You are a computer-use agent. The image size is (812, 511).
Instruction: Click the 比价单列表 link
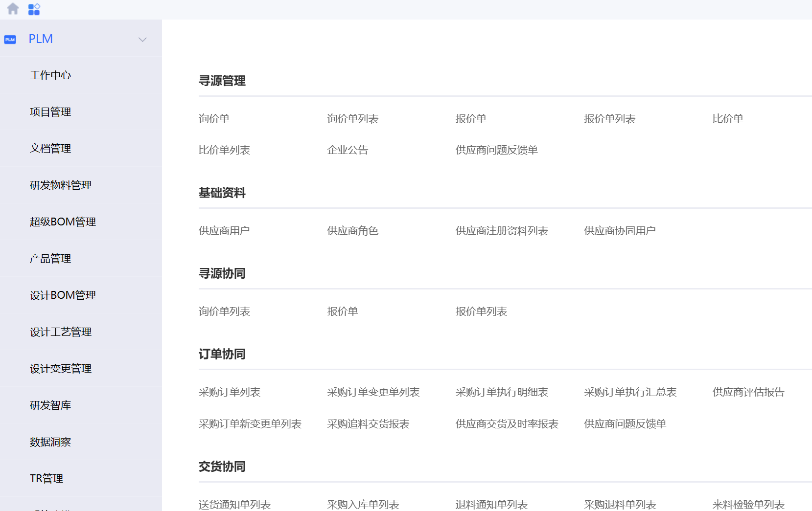pos(224,150)
